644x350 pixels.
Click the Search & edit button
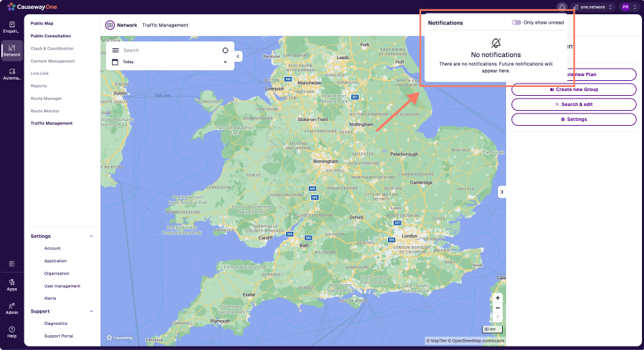coord(573,104)
